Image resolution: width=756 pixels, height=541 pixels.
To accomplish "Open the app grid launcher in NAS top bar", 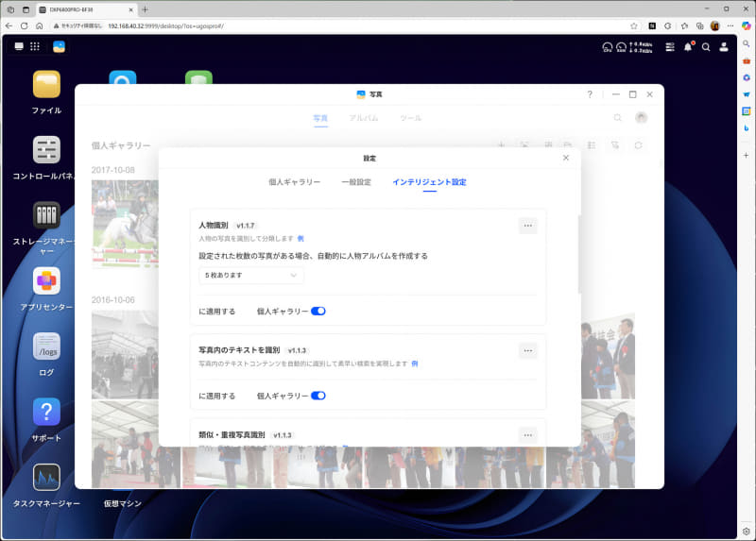I will [x=35, y=46].
